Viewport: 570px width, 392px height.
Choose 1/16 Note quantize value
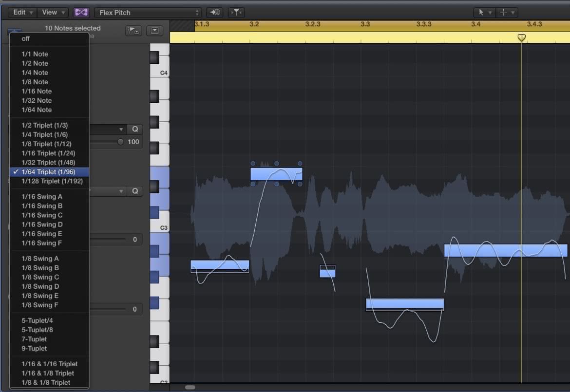click(x=49, y=91)
